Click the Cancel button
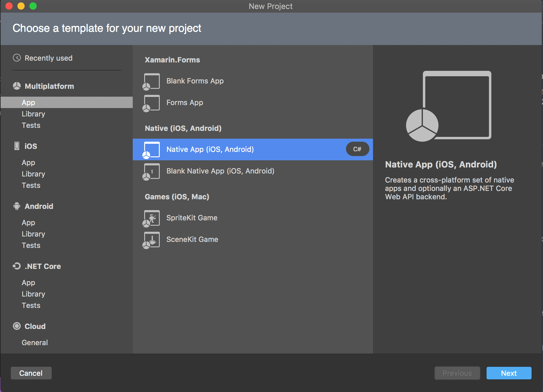The image size is (543, 392). point(31,373)
